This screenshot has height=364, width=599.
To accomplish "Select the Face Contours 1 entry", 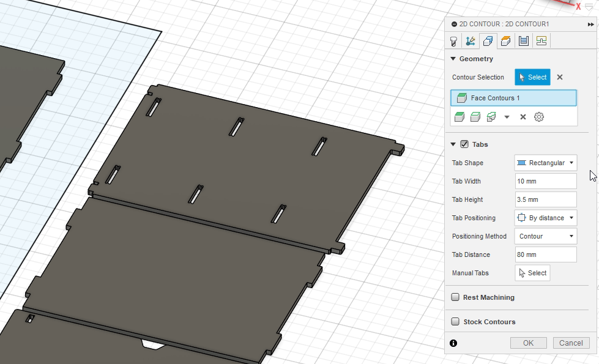I will [x=513, y=98].
